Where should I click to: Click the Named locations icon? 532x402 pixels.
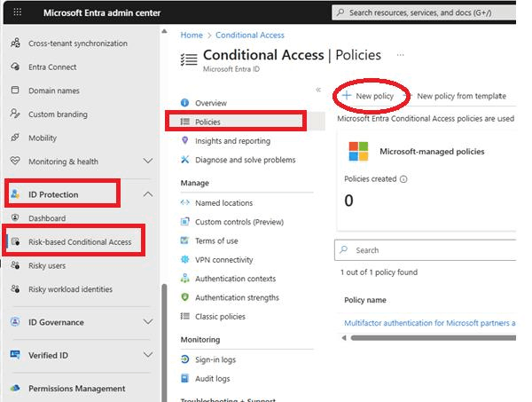pos(185,203)
